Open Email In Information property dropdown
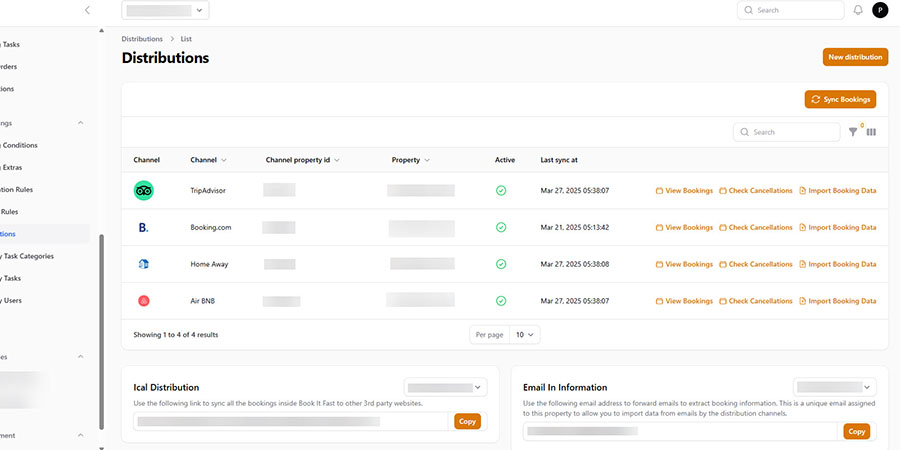The image size is (900, 450). 835,387
